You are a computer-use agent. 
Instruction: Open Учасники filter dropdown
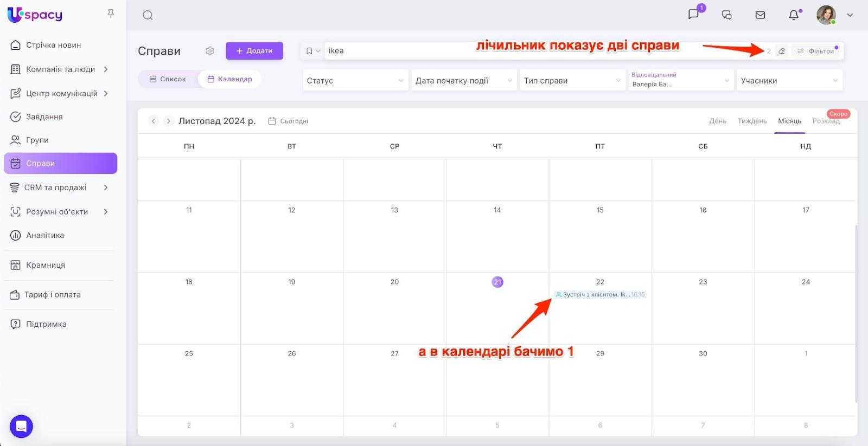(x=789, y=80)
